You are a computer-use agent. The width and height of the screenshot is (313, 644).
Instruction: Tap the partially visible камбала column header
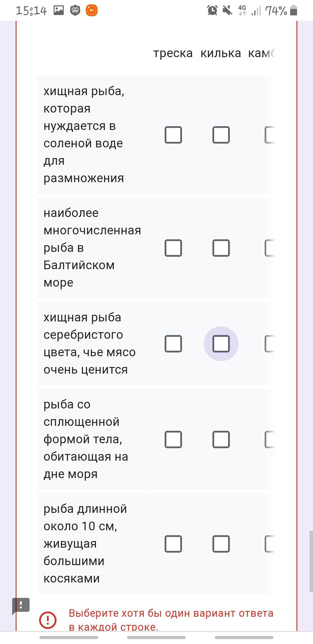tap(261, 53)
